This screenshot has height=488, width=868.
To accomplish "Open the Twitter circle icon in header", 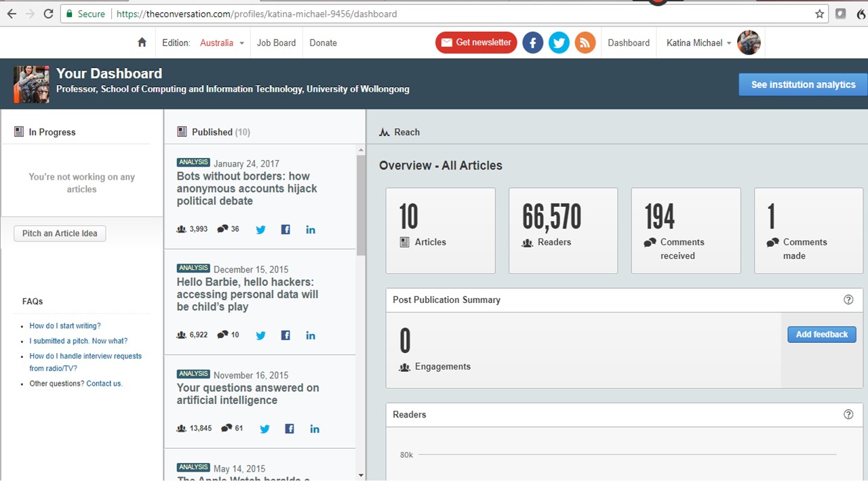I will click(559, 43).
